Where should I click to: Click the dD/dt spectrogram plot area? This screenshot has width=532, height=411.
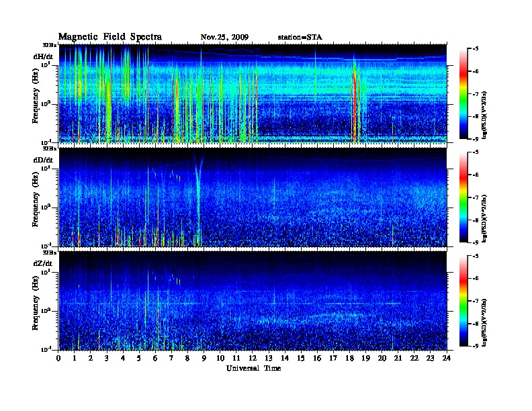[253, 197]
